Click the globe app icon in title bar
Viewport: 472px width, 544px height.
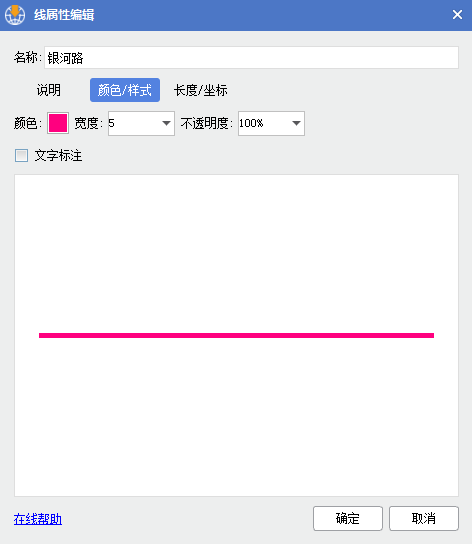[15, 15]
